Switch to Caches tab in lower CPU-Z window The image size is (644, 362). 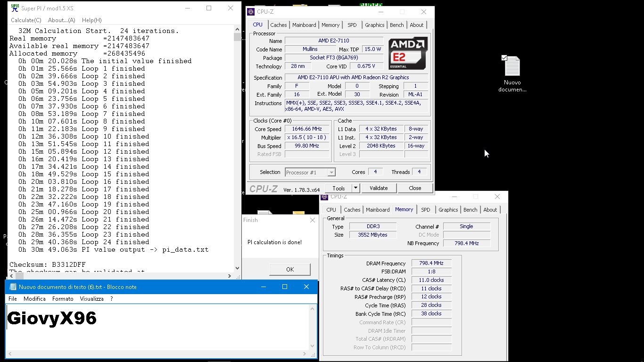pos(352,210)
